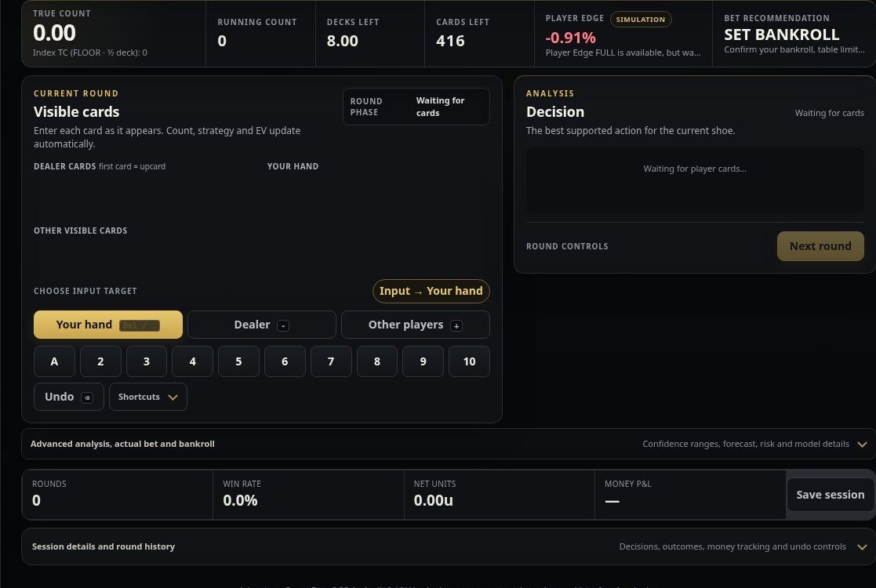Switch input target to Dealer

click(261, 325)
